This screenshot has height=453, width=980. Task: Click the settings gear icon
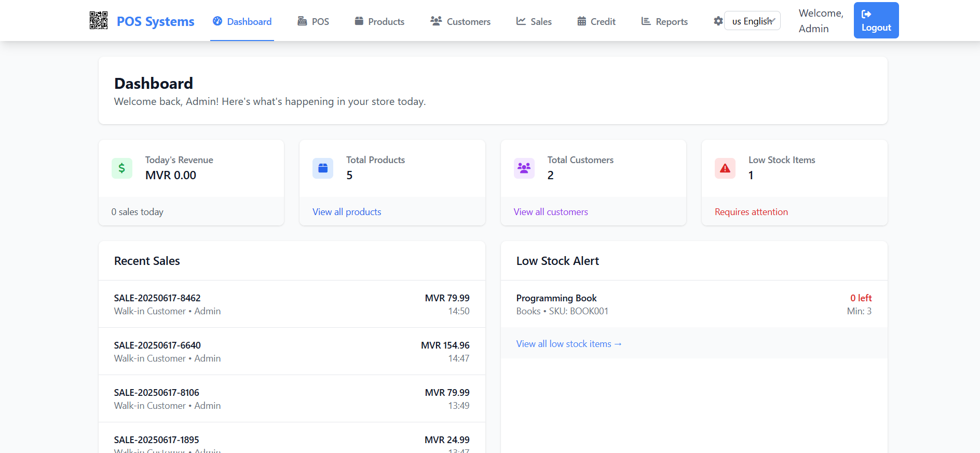718,21
